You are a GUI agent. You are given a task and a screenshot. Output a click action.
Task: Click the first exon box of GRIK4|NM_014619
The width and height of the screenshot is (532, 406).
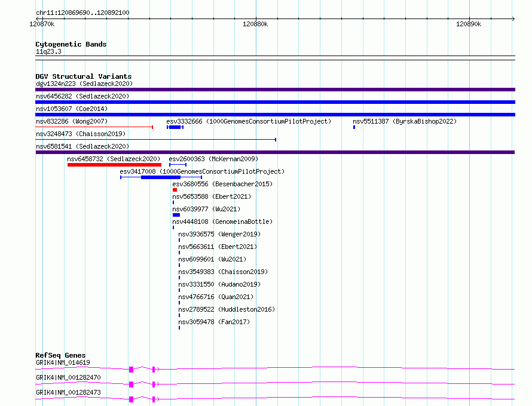[x=132, y=370]
